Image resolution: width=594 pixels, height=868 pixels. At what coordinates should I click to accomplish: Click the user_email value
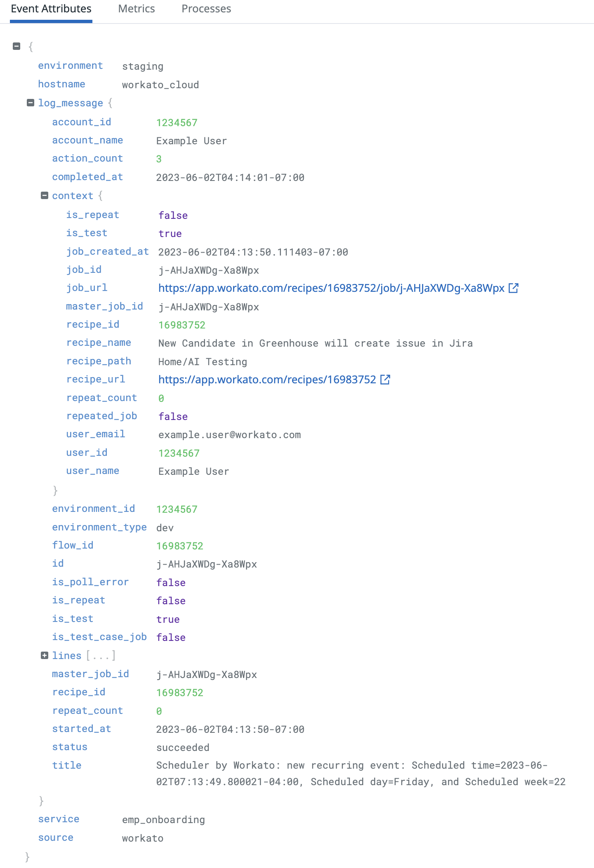pyautogui.click(x=230, y=435)
